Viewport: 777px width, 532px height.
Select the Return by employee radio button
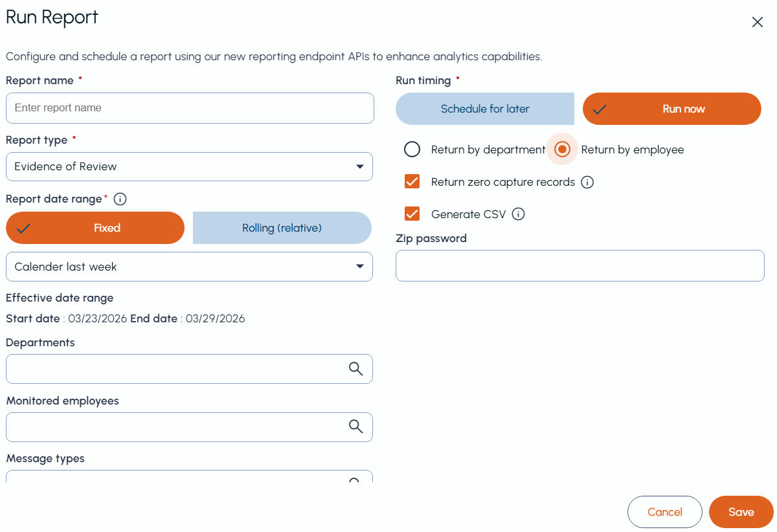tap(563, 150)
